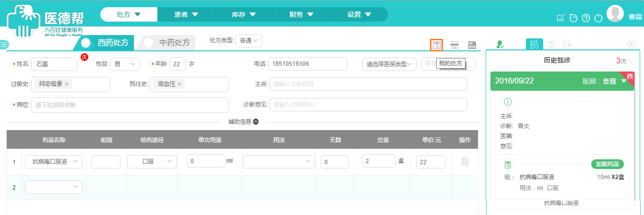Click row 1 单次用量 input
The image size is (644, 215).
coord(206,161)
